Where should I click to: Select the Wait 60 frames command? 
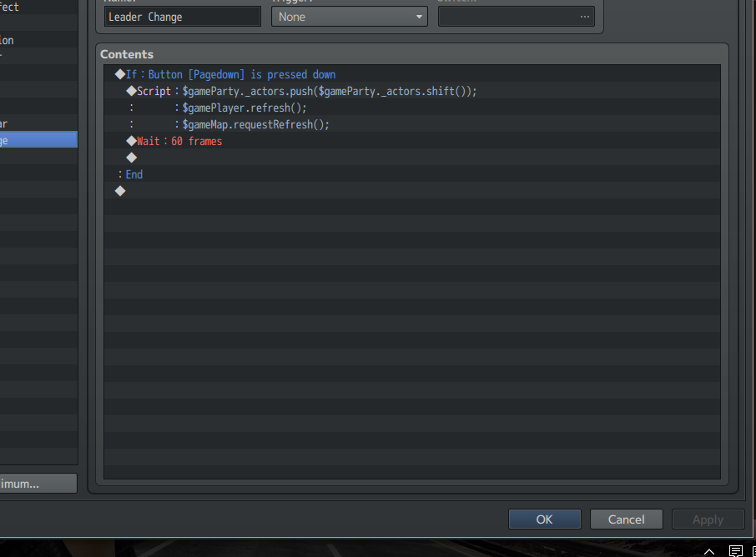tap(196, 141)
